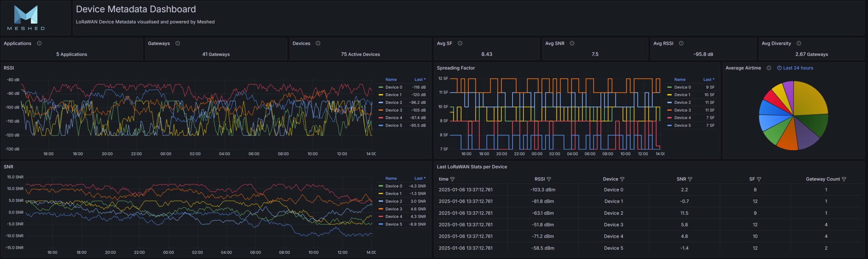Toggle Device 4 in RSSI legend
This screenshot has width=868, height=259.
tap(394, 118)
